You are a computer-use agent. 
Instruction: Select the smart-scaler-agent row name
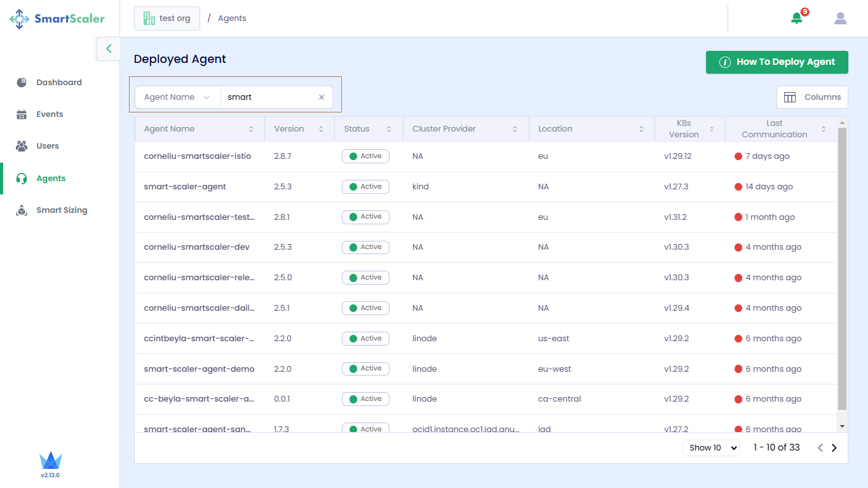[x=185, y=187]
